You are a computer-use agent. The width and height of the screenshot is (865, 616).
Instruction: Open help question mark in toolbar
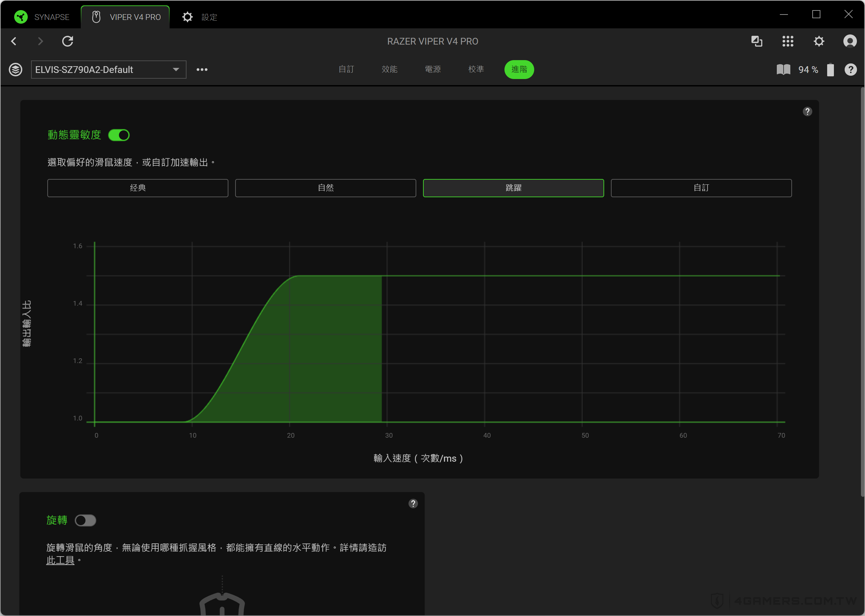pyautogui.click(x=850, y=70)
